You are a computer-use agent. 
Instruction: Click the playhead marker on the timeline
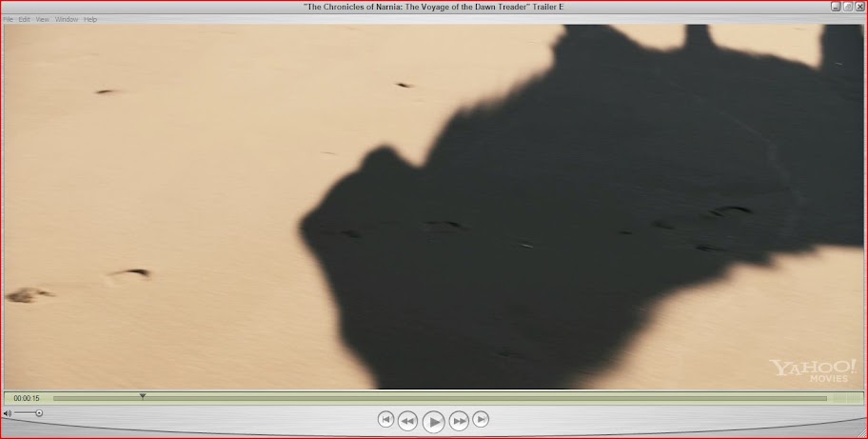pos(142,396)
